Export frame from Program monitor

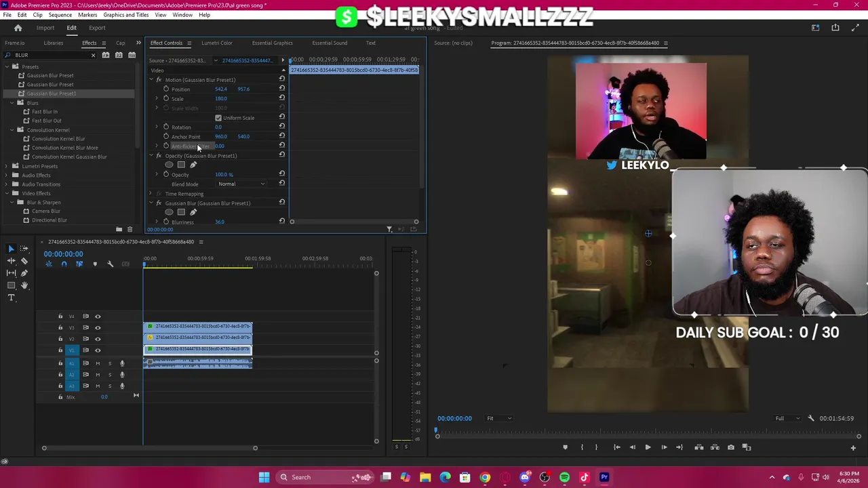point(730,447)
